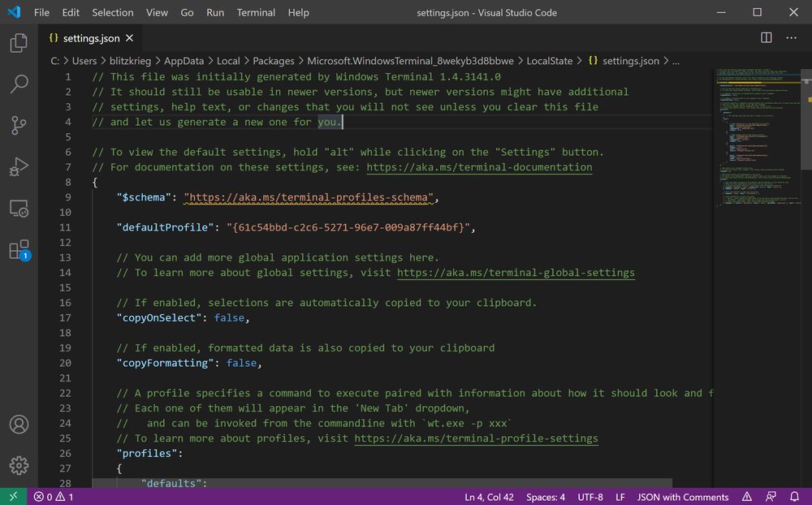Click the "$schema" key text
The height and width of the screenshot is (505, 812).
(x=144, y=197)
